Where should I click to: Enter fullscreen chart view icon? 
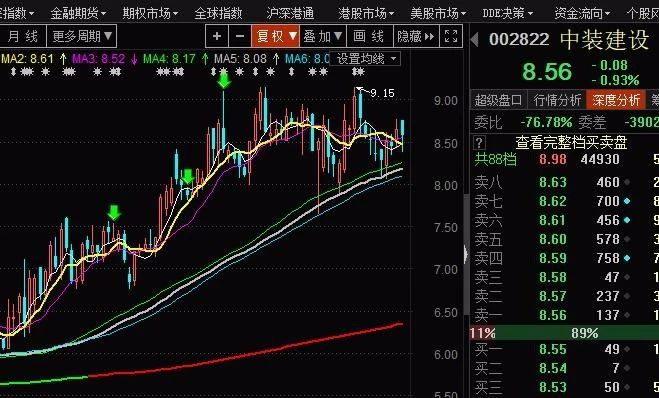(451, 36)
